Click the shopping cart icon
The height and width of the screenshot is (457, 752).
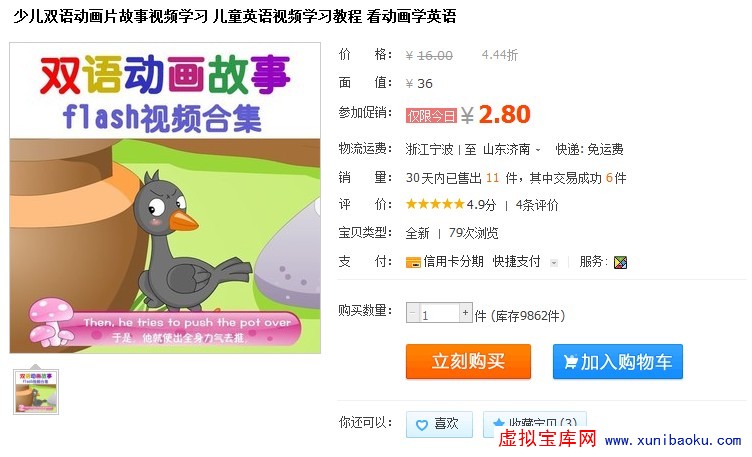pos(570,361)
